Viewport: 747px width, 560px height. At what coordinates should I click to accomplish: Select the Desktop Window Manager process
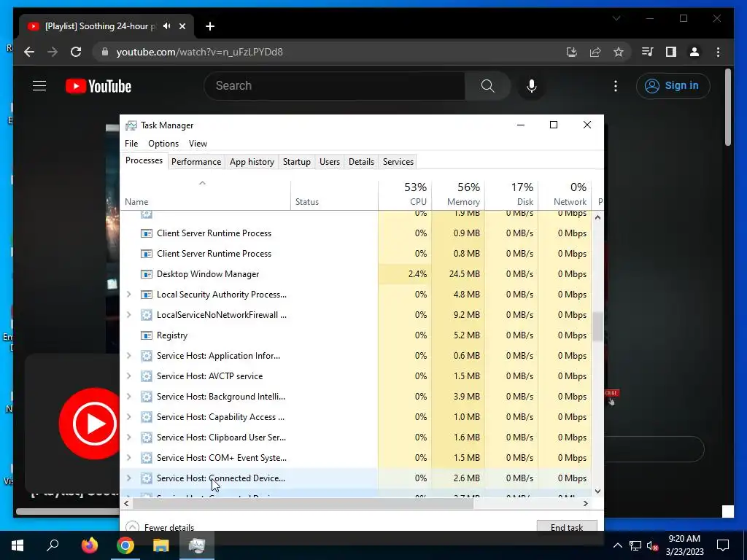[x=355, y=274]
